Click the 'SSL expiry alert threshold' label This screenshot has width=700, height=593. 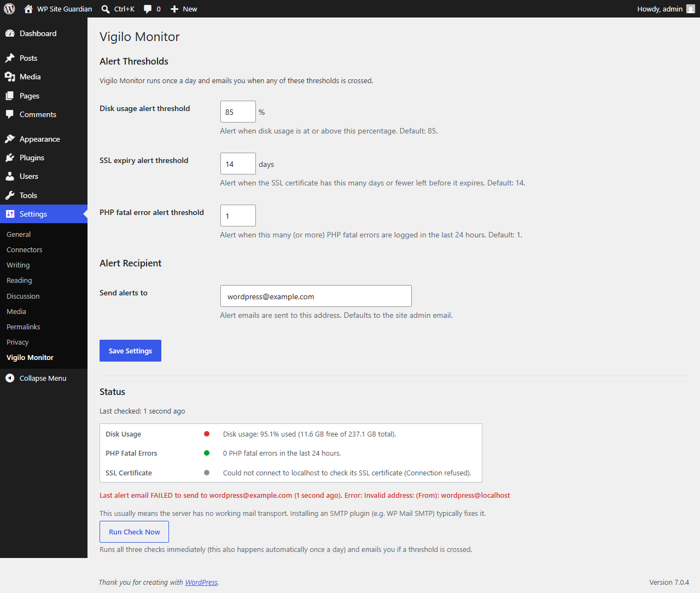click(144, 160)
